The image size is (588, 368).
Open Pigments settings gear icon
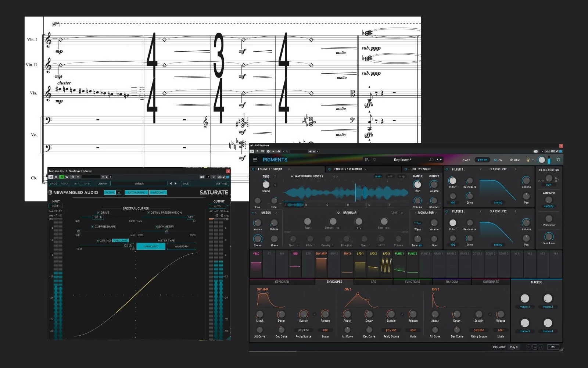pyautogui.click(x=558, y=160)
